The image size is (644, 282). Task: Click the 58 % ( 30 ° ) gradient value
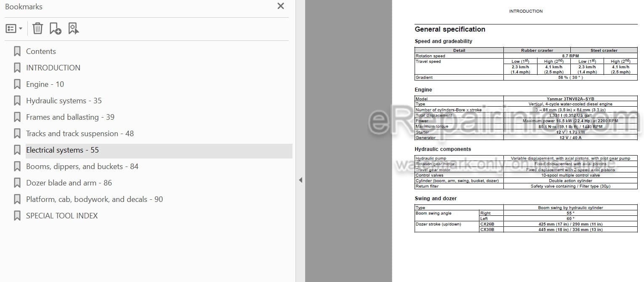click(570, 78)
